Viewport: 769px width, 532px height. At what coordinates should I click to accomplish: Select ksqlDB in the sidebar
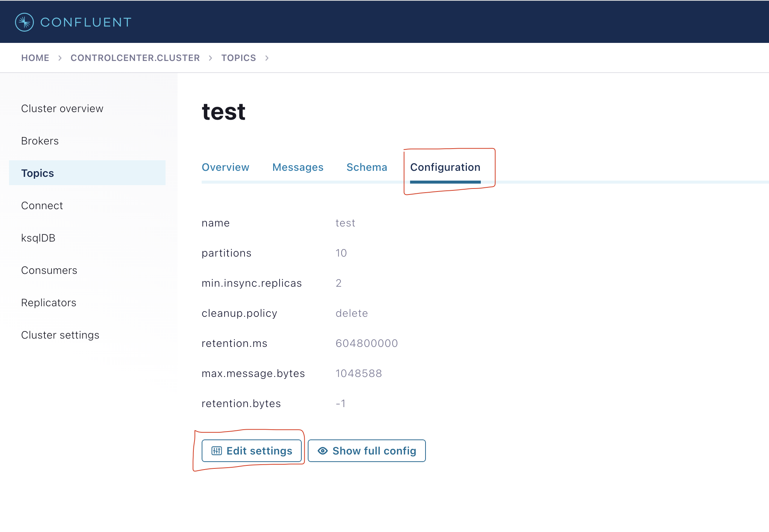(x=38, y=238)
